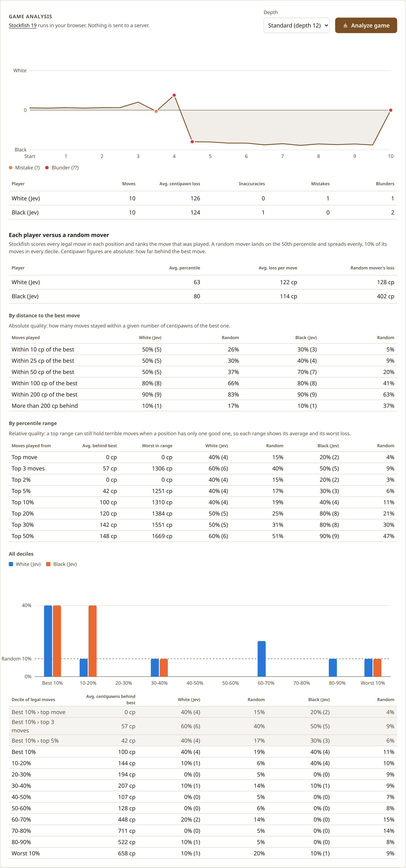Click the Analyze game button

[366, 25]
